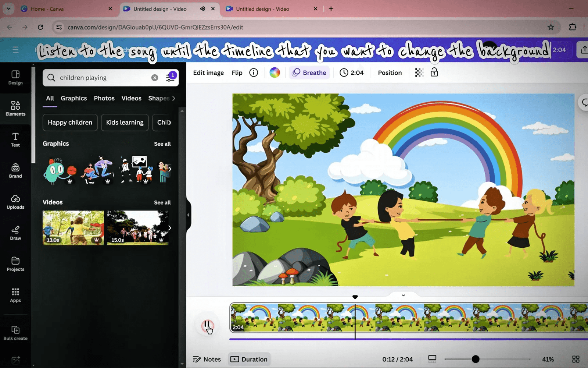Image resolution: width=588 pixels, height=368 pixels.
Task: Click Flip in the toolbar
Action: coord(237,72)
